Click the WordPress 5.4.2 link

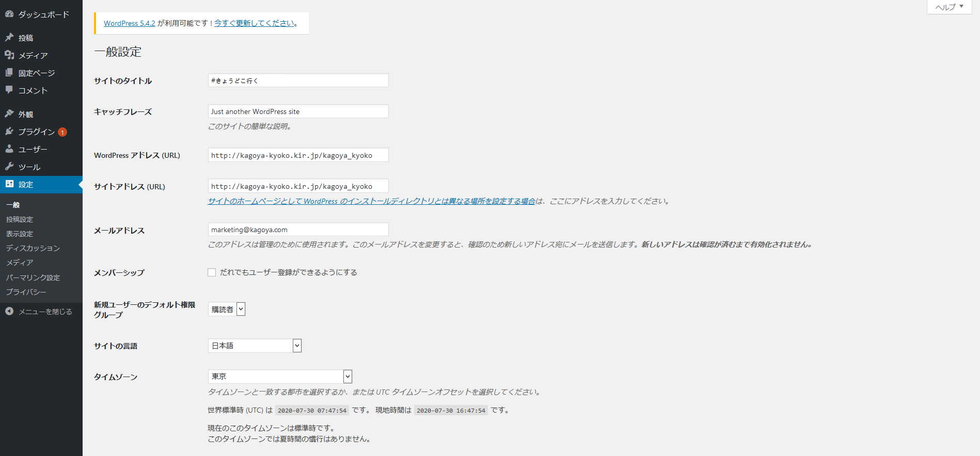tap(129, 23)
